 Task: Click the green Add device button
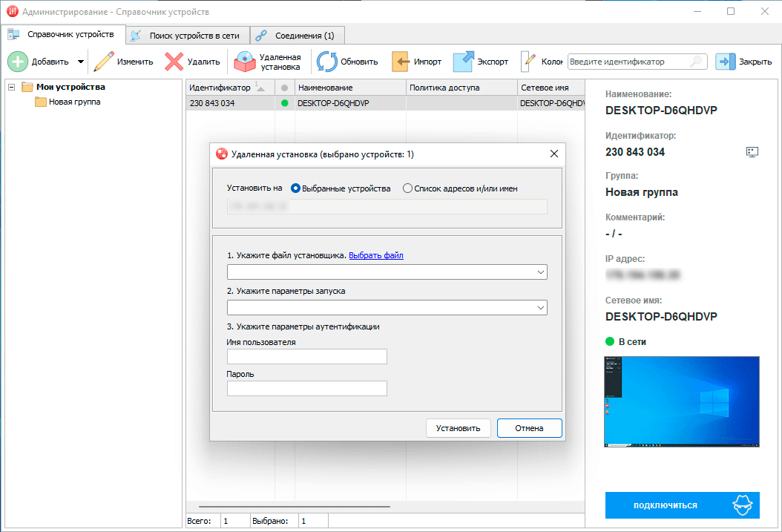38,62
